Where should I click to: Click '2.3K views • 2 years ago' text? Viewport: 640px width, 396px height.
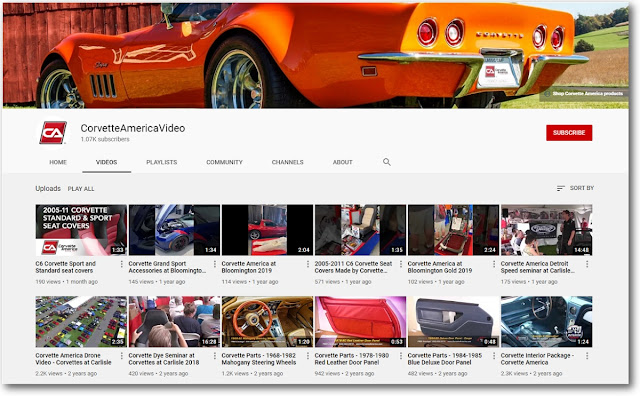(531, 374)
